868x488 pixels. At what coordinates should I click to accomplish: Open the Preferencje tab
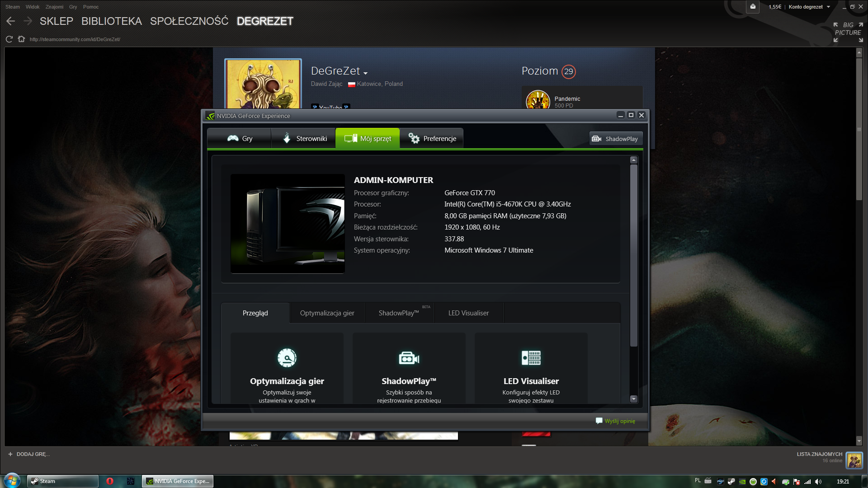click(x=432, y=138)
